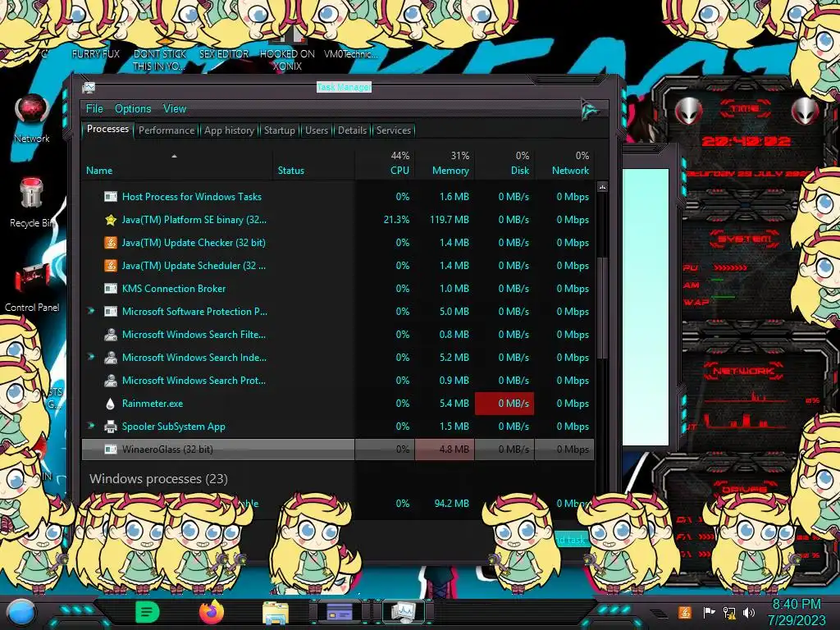Image resolution: width=840 pixels, height=630 pixels.
Task: Click the Rainmeter.exe droplet icon
Action: [x=111, y=404]
